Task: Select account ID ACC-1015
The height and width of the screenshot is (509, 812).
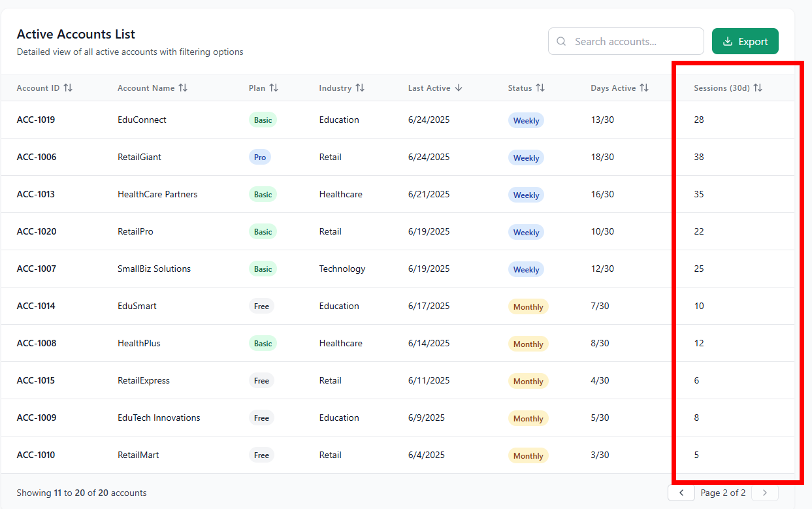Action: point(36,380)
